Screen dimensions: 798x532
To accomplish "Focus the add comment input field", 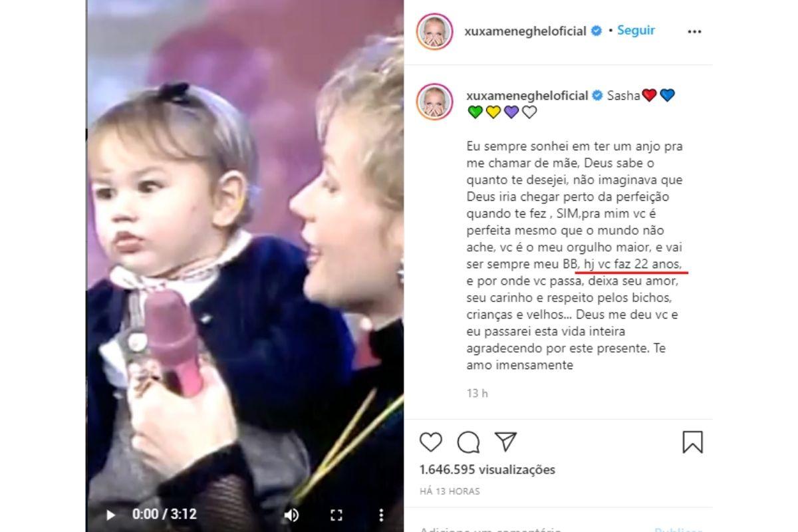I will pyautogui.click(x=532, y=529).
